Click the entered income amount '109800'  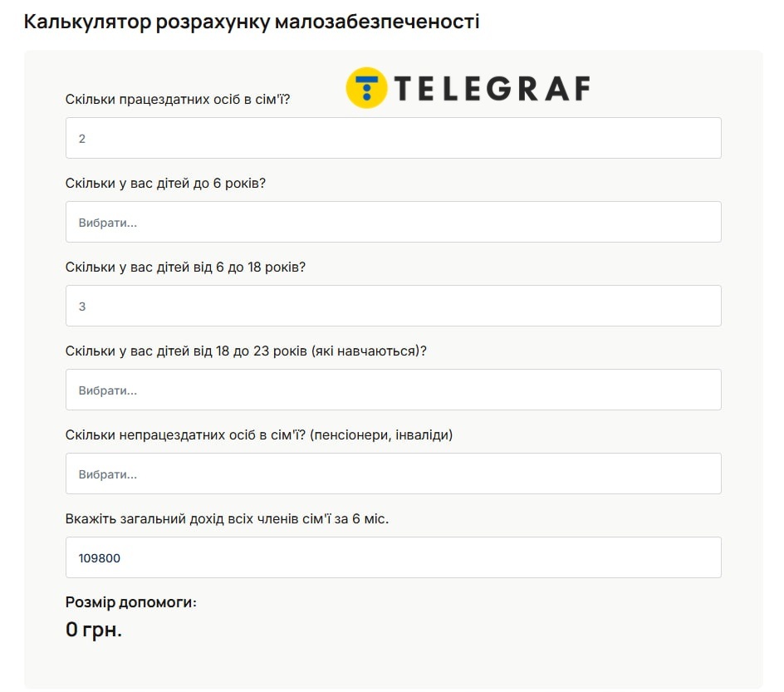(100, 558)
